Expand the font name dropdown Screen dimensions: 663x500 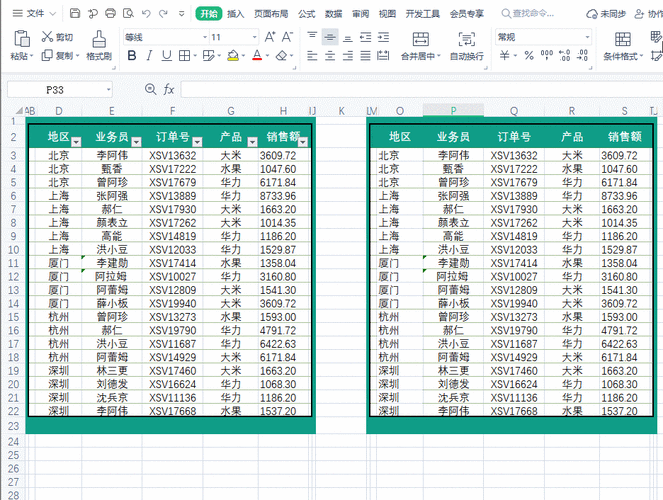coord(205,37)
